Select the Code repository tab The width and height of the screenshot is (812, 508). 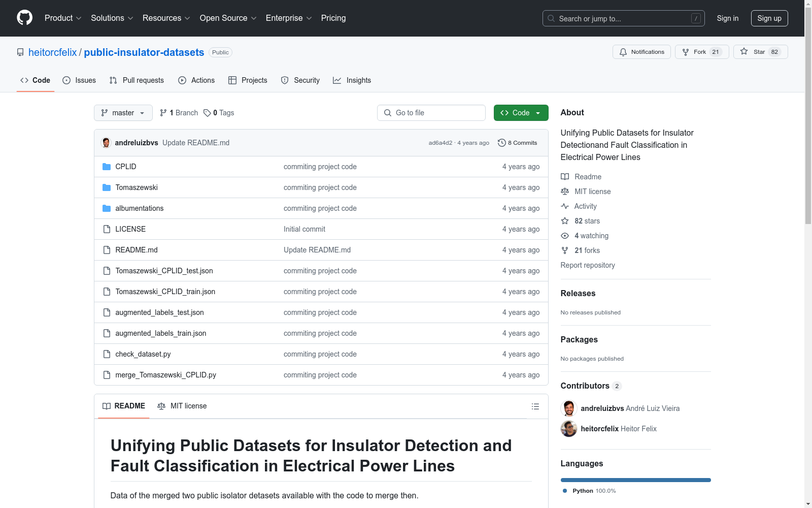35,80
